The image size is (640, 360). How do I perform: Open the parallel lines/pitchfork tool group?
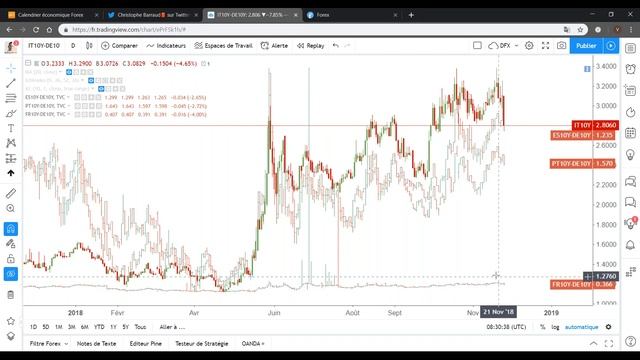point(11,98)
